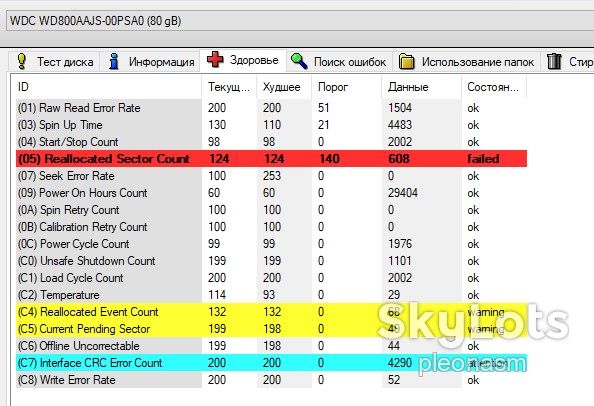Screen dimensions: 594x406
Task: Click data value 4290 in CRC Error row
Action: click(400, 363)
